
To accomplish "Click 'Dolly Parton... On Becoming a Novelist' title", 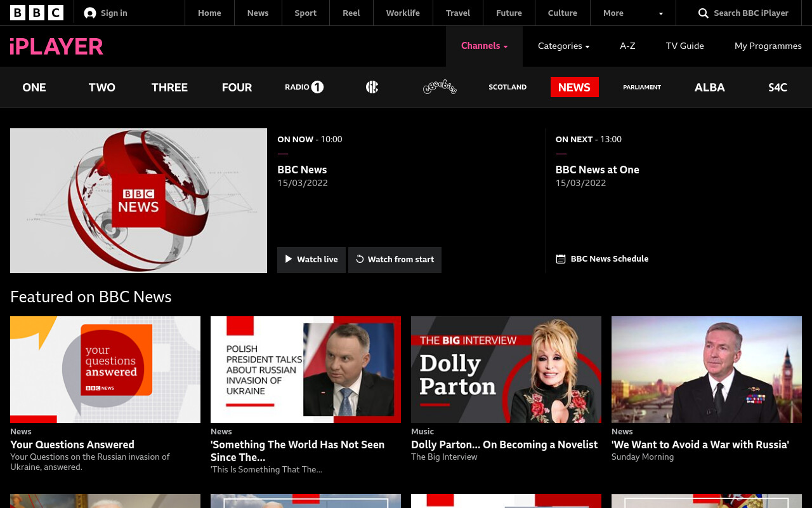I will click(x=504, y=444).
